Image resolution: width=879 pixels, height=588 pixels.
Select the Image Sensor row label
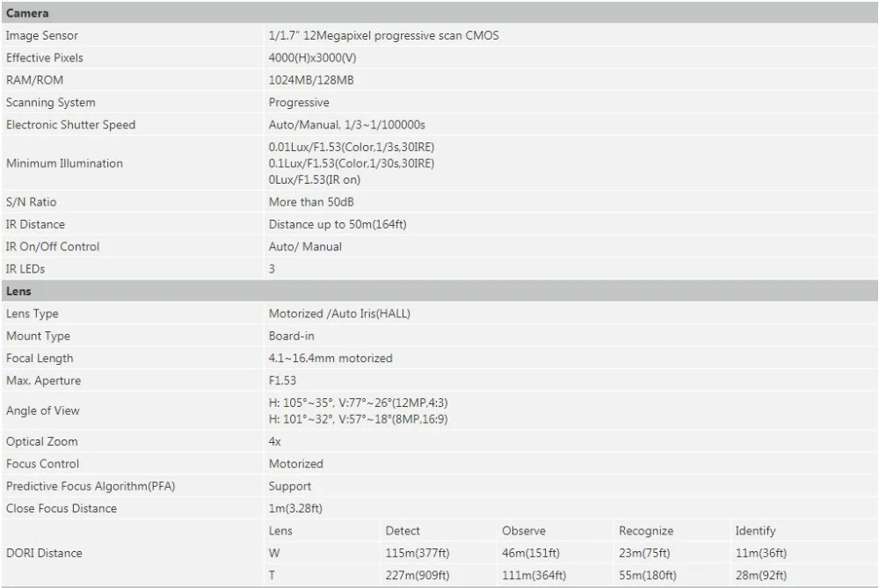[42, 35]
